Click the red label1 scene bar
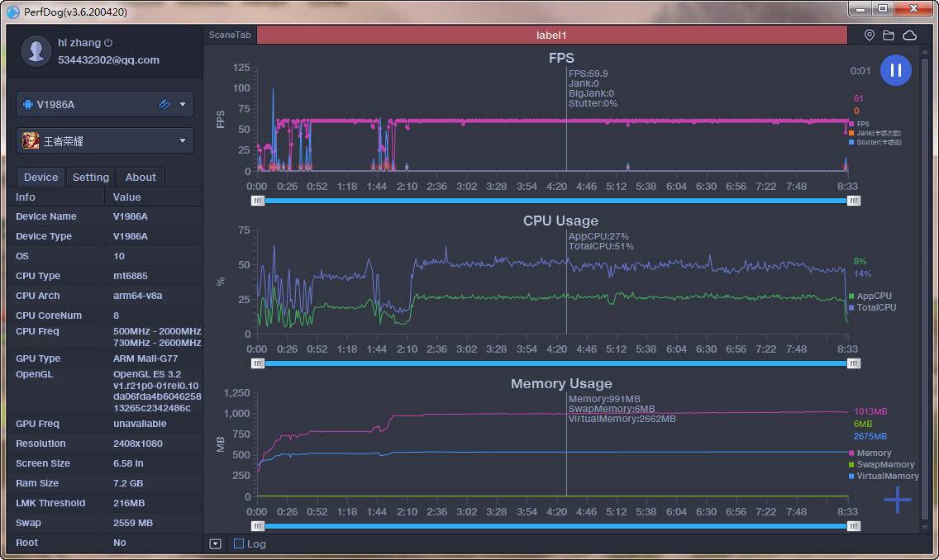This screenshot has height=560, width=939. click(551, 36)
